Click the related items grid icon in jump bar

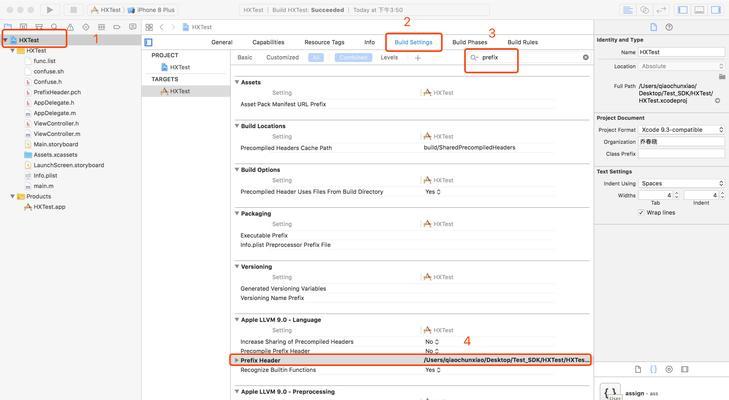tap(149, 27)
